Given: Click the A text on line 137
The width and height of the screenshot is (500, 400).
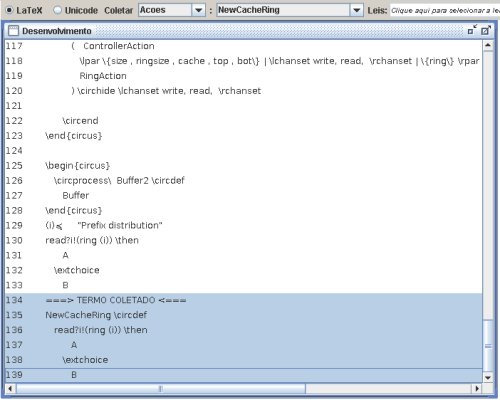Looking at the screenshot, I should click(74, 345).
